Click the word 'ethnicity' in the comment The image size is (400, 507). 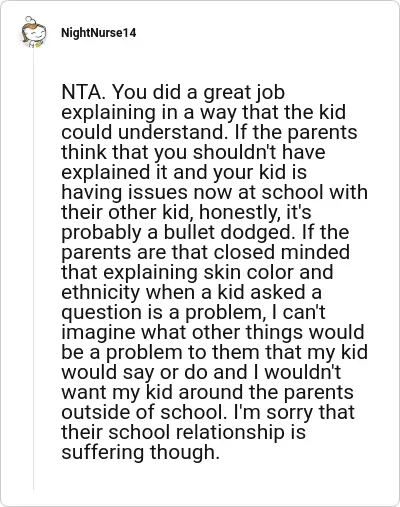click(101, 293)
